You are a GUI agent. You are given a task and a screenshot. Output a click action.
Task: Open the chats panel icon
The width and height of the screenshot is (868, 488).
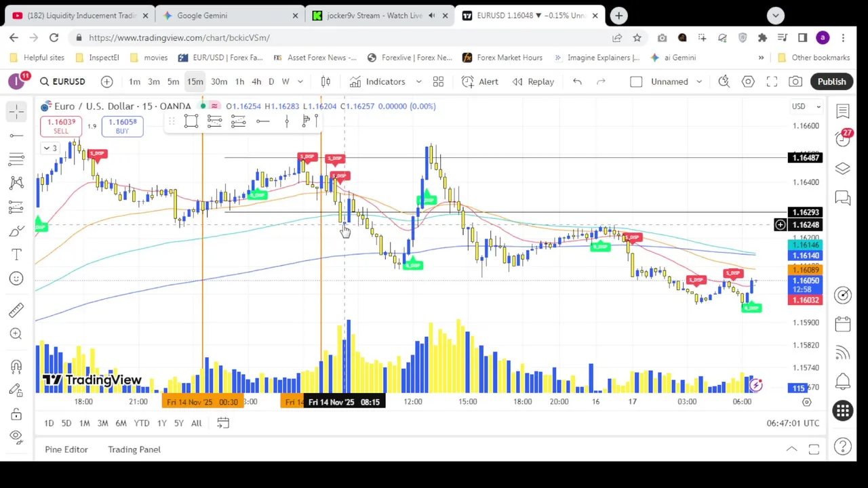(843, 198)
